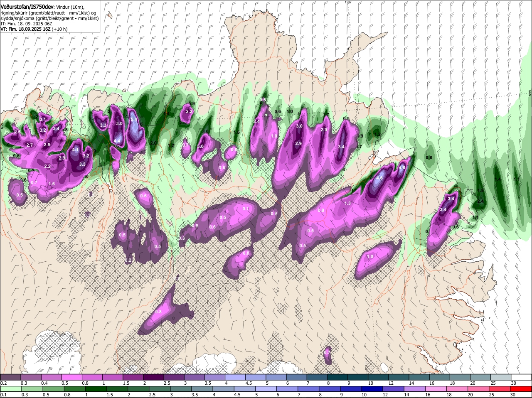Click the purple 1.5–2 swatch in the upper legend
This screenshot has width=532, height=398.
click(133, 377)
